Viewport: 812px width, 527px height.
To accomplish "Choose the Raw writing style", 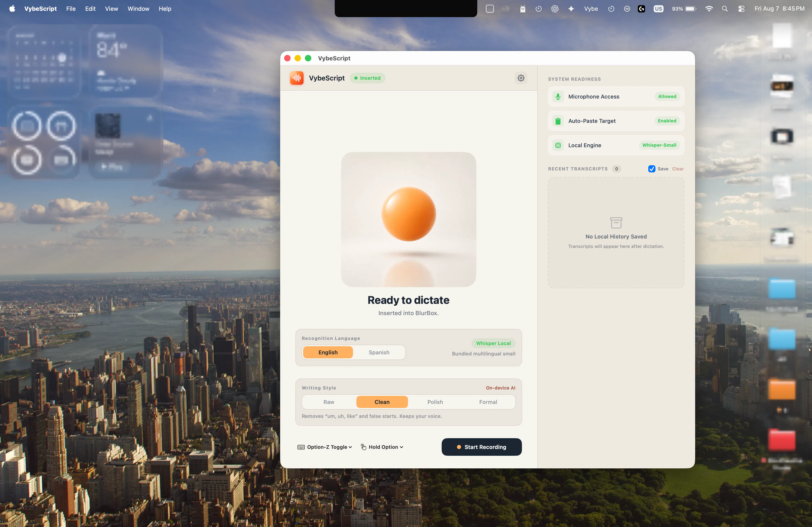I will point(329,402).
